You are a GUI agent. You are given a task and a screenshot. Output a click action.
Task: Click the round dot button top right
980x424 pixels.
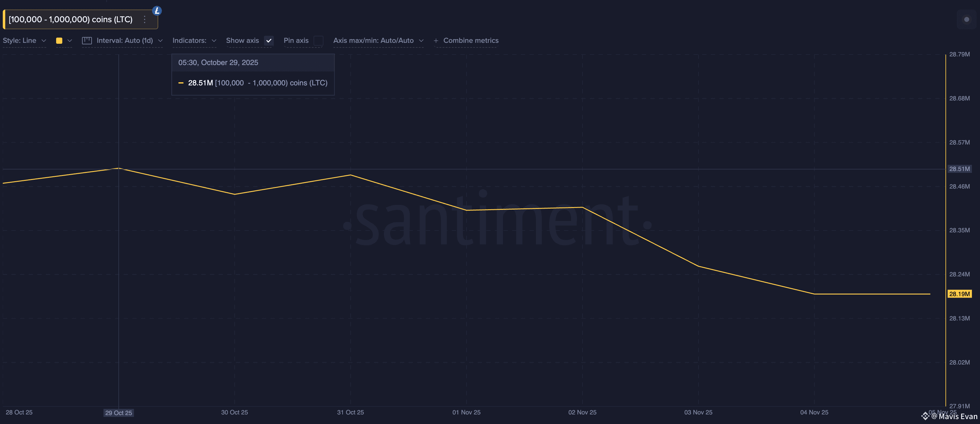tap(966, 19)
